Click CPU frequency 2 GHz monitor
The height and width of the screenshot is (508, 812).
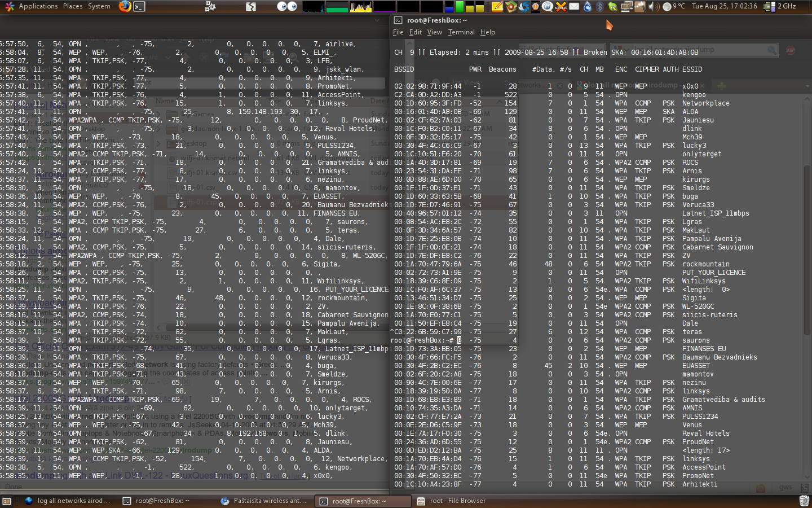(x=780, y=6)
